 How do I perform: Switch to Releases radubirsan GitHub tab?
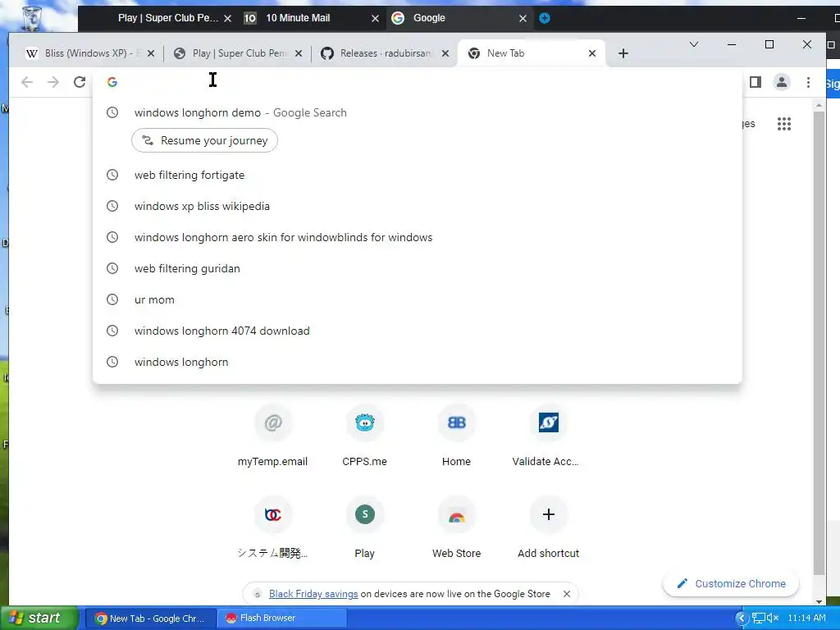point(386,53)
